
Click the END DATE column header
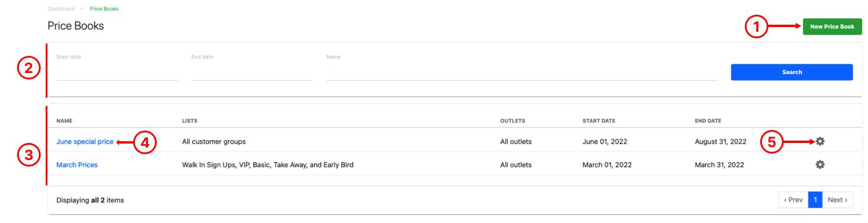click(708, 121)
